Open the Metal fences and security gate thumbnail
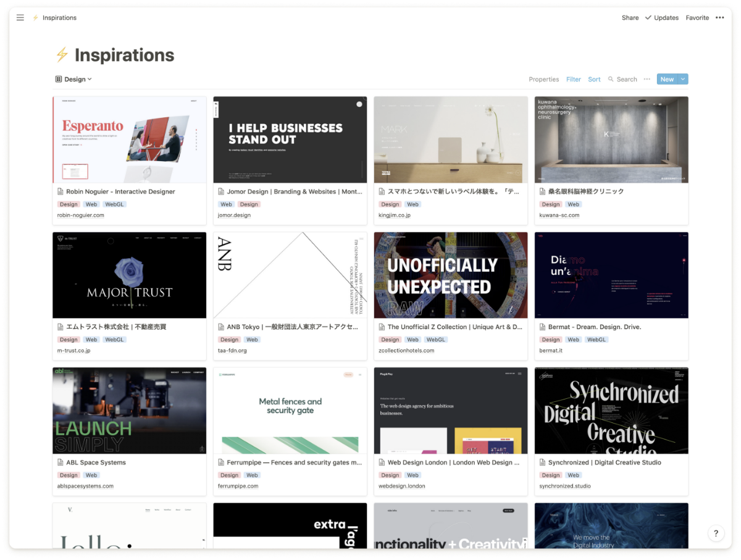This screenshot has width=741, height=560. coord(290,411)
